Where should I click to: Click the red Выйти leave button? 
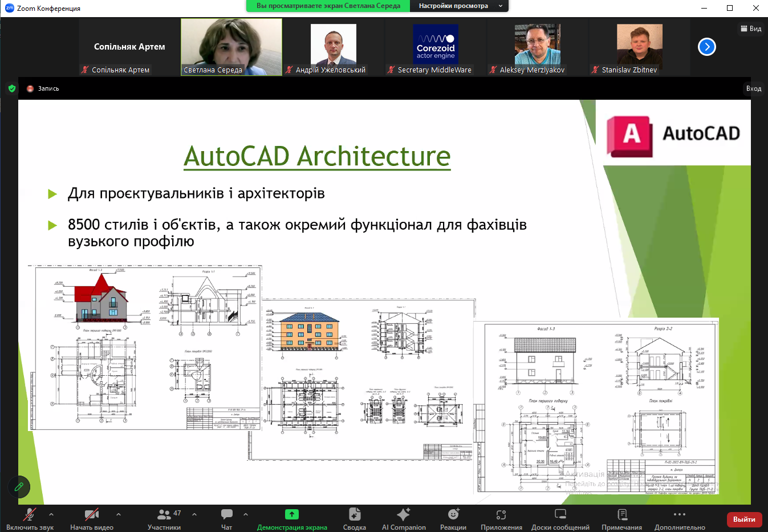pyautogui.click(x=744, y=519)
